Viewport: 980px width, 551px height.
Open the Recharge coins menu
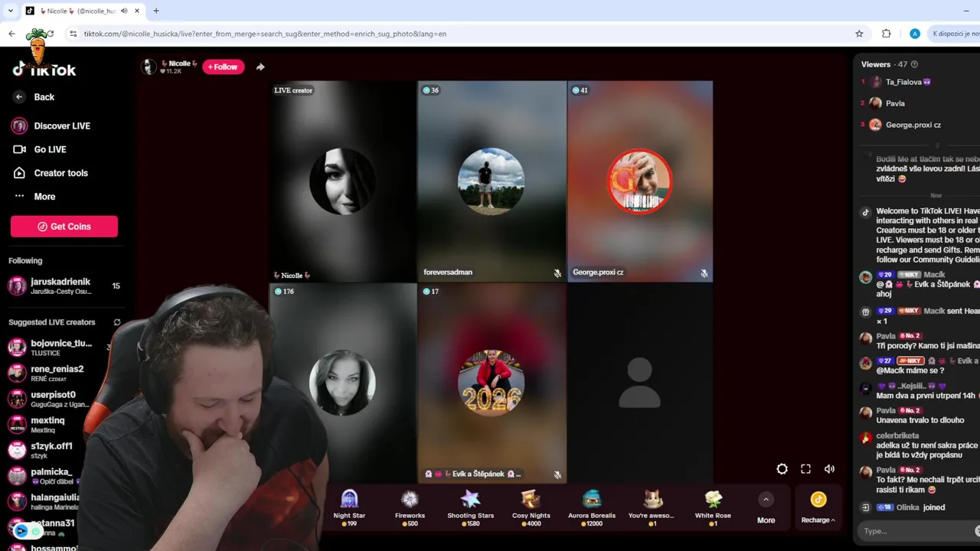pyautogui.click(x=818, y=508)
